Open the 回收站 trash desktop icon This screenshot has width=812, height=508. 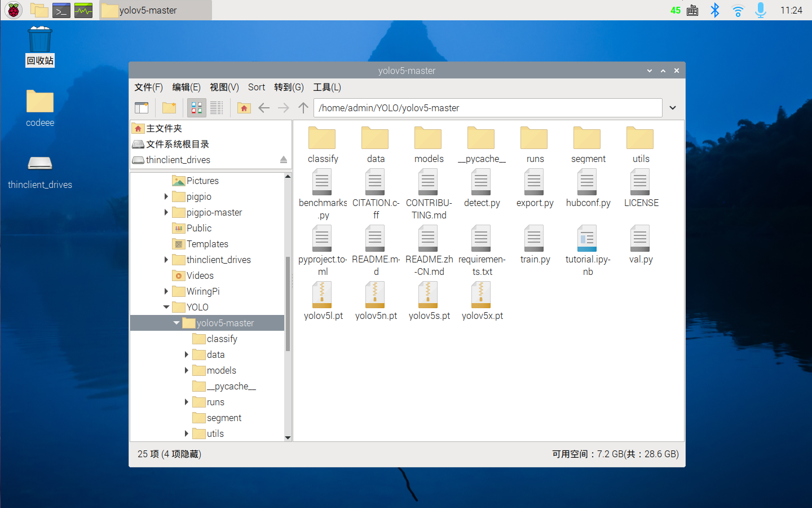(39, 46)
